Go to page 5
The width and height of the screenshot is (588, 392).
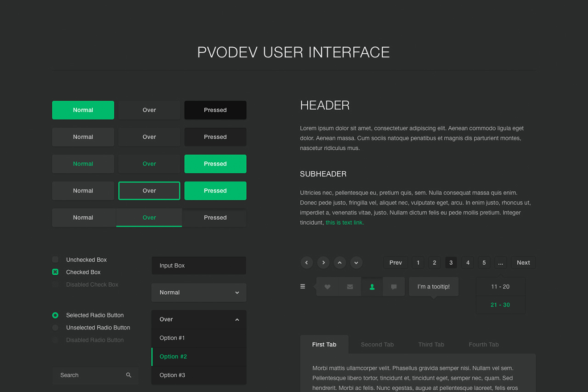[x=484, y=262]
